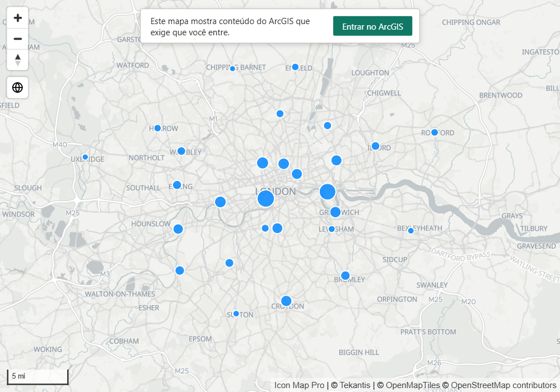This screenshot has width=560, height=392.
Task: Click the marker at Croydon
Action: coord(286,301)
